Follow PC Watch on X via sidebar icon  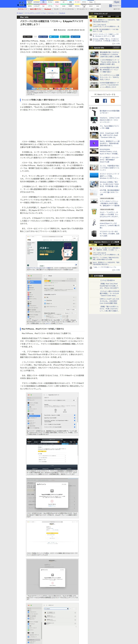click(x=97, y=101)
